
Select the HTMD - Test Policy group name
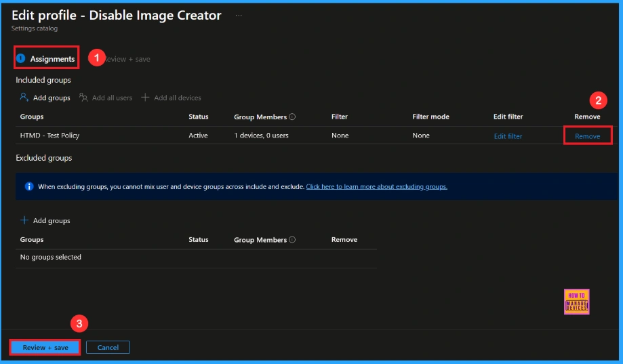[x=49, y=136]
